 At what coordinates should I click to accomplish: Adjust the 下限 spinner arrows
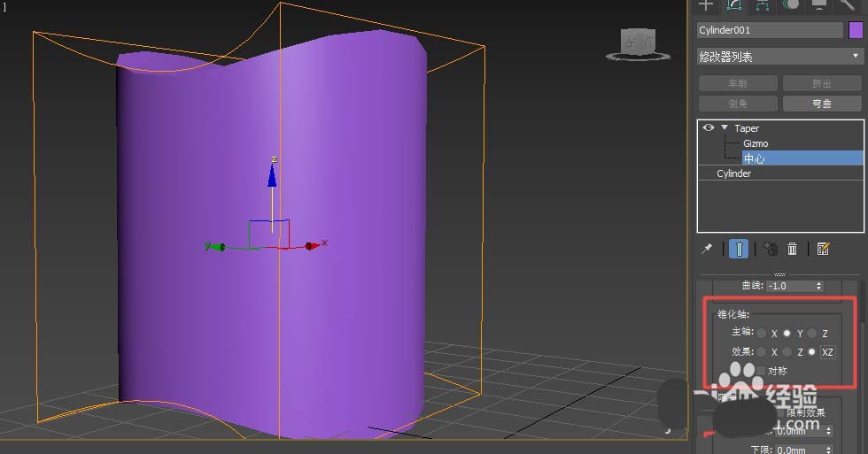tap(829, 450)
